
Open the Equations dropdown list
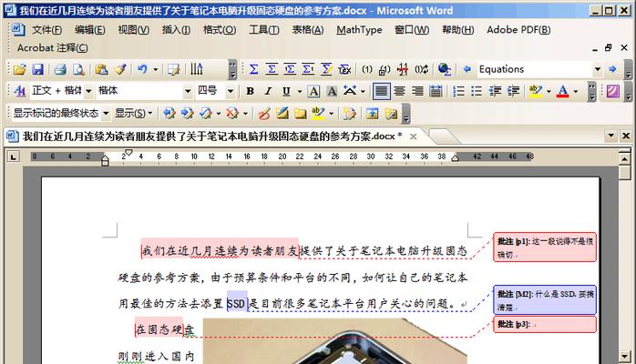coord(597,69)
